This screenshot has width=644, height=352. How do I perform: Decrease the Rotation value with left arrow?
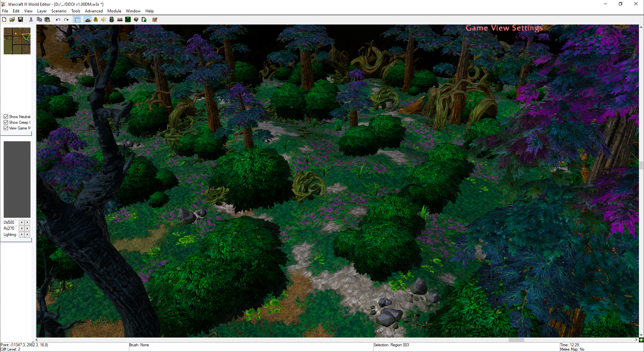click(x=22, y=229)
